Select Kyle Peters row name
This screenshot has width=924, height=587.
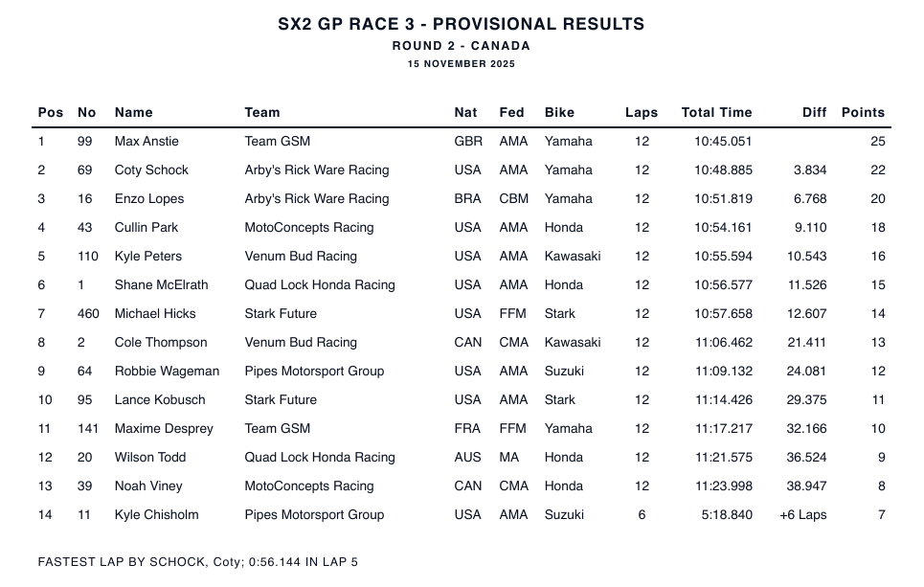148,256
